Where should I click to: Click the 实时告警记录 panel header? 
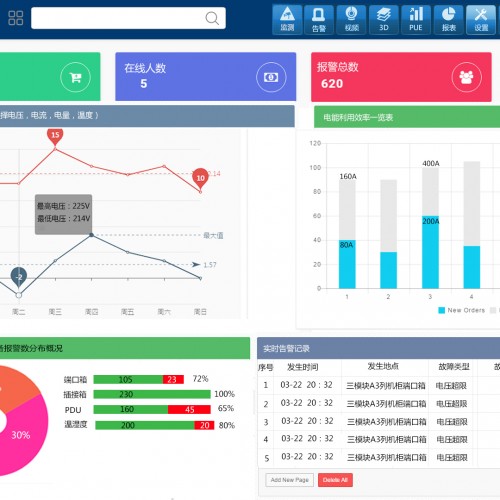(x=378, y=348)
